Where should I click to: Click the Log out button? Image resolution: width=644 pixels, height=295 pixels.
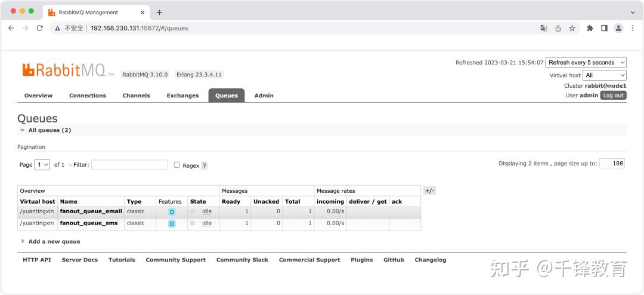click(613, 96)
